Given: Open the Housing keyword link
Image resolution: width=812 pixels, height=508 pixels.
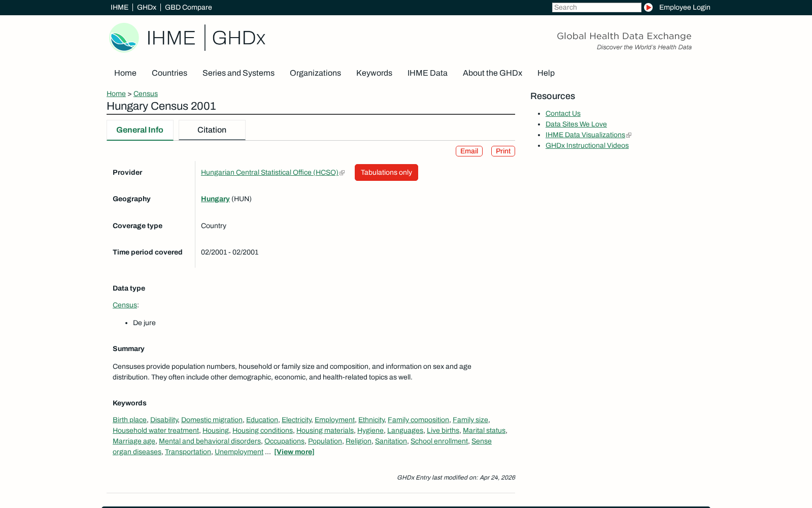Looking at the screenshot, I should coord(216,431).
